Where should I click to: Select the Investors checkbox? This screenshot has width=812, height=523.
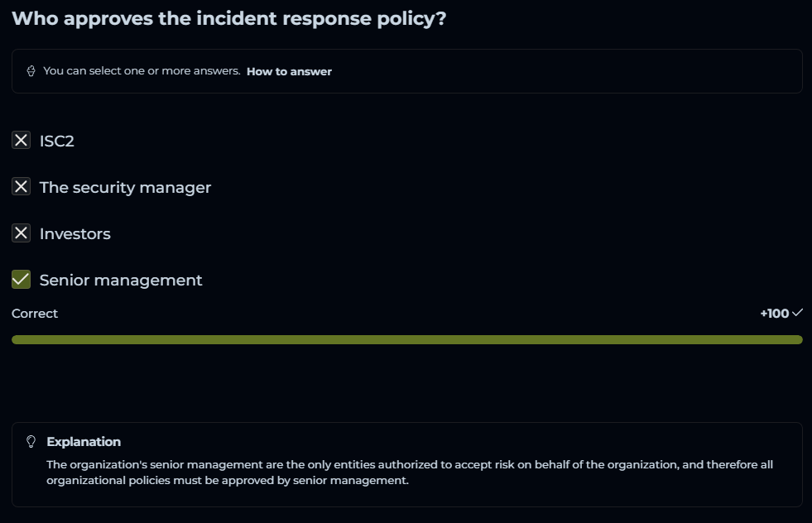[x=22, y=233]
